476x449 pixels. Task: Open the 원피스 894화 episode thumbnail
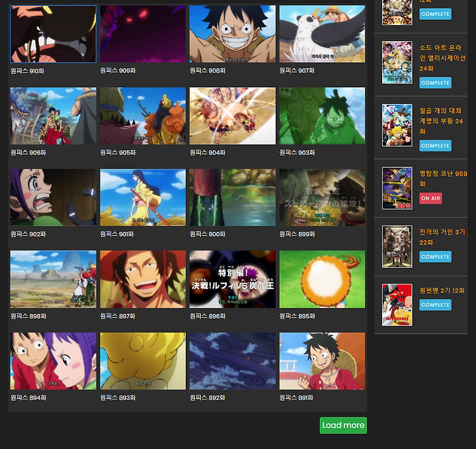click(53, 361)
